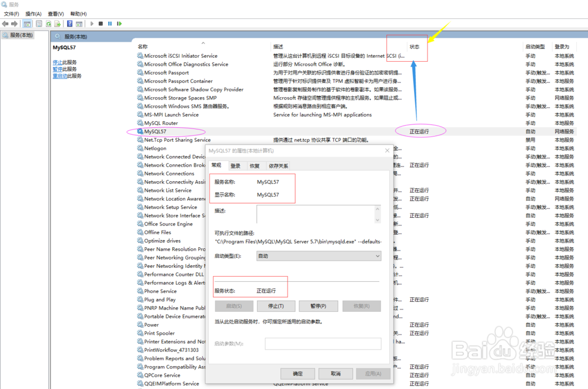The height and width of the screenshot is (389, 588).
Task: Select the gear icon beside Netlogon
Action: click(x=141, y=148)
